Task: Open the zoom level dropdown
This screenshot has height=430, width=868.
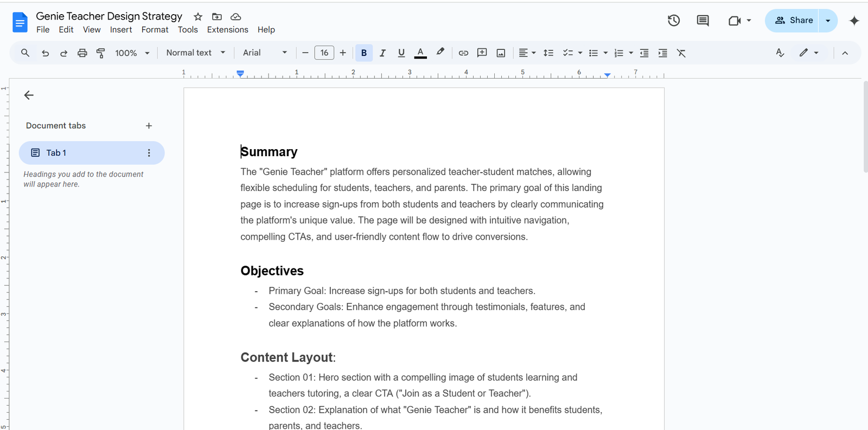Action: pos(132,53)
